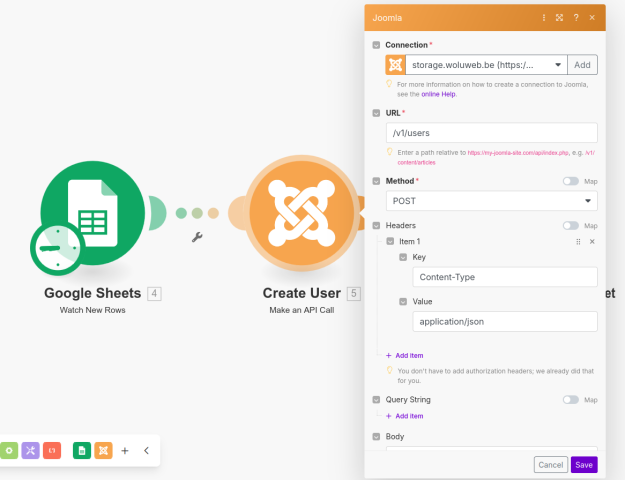Enable the Map switch for Headers
The height and width of the screenshot is (480, 625).
point(571,226)
